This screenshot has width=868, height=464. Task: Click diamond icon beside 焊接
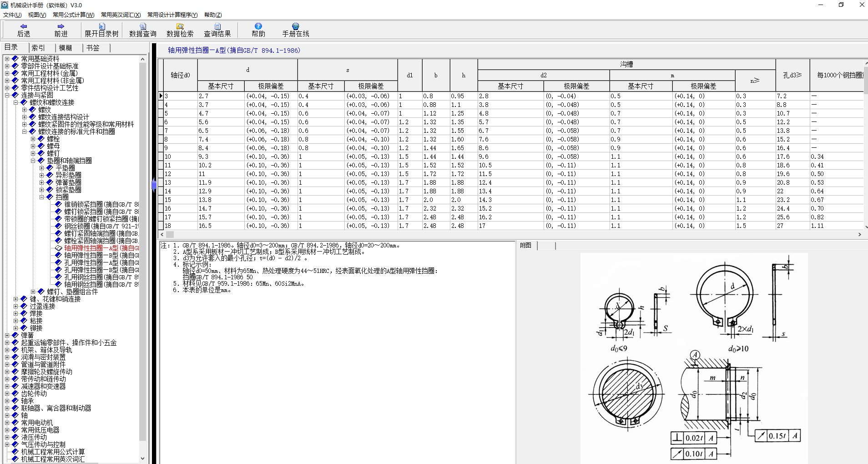24,313
